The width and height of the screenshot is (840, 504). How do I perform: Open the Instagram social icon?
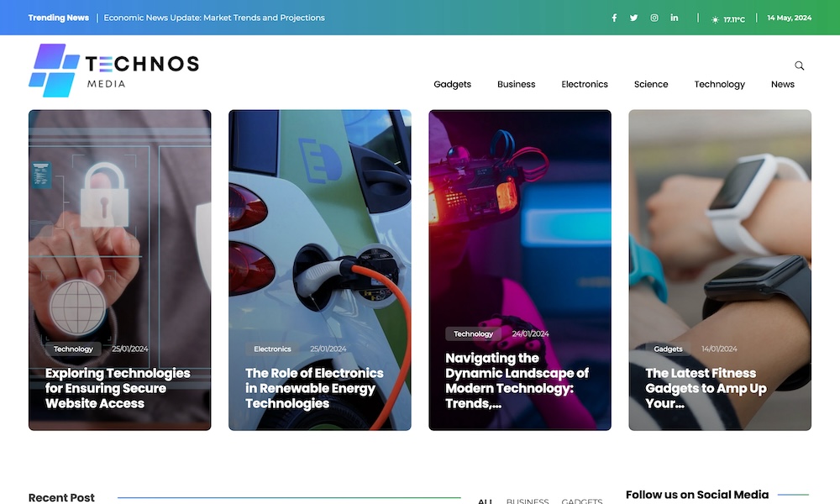(x=654, y=18)
